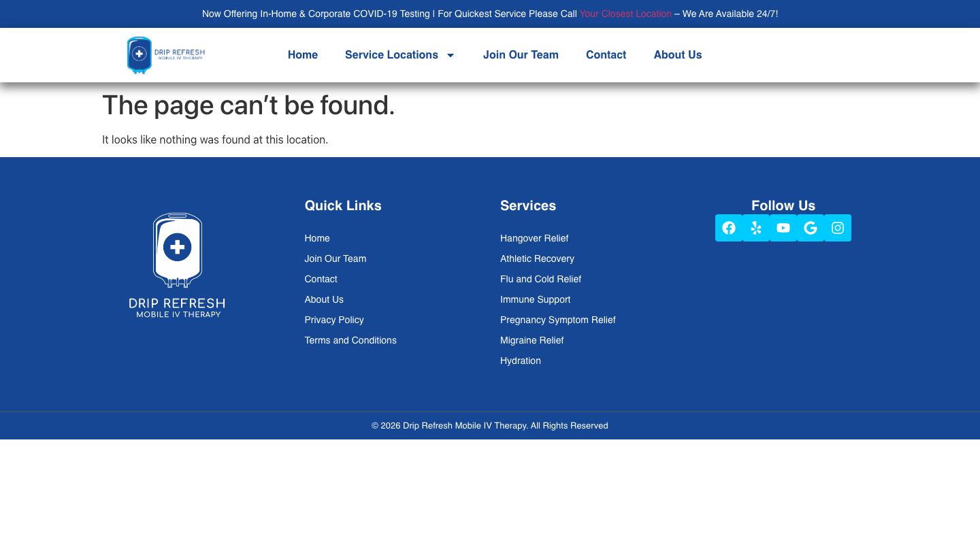Image resolution: width=980 pixels, height=551 pixels.
Task: Open the Pregnancy Symptom Relief link
Action: [x=557, y=320]
